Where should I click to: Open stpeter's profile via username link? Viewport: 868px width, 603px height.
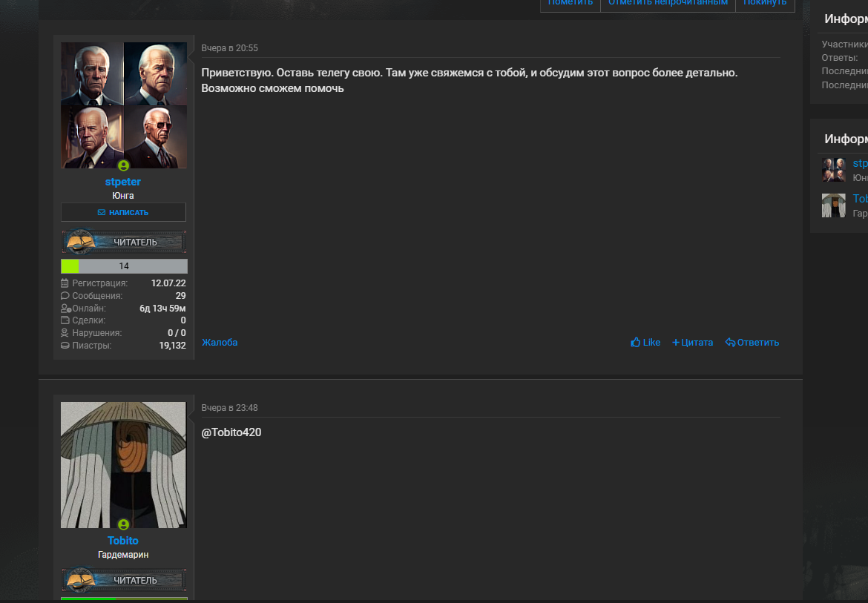coord(123,182)
